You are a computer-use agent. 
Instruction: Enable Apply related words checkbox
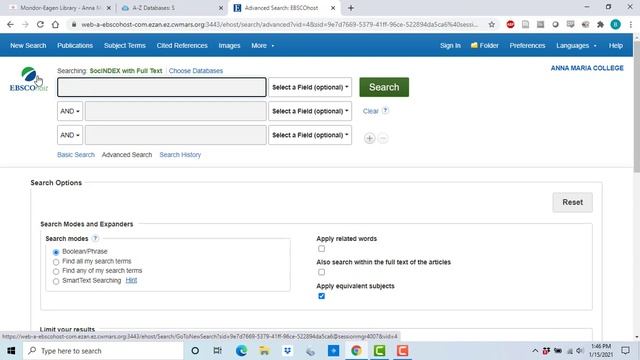pos(322,249)
